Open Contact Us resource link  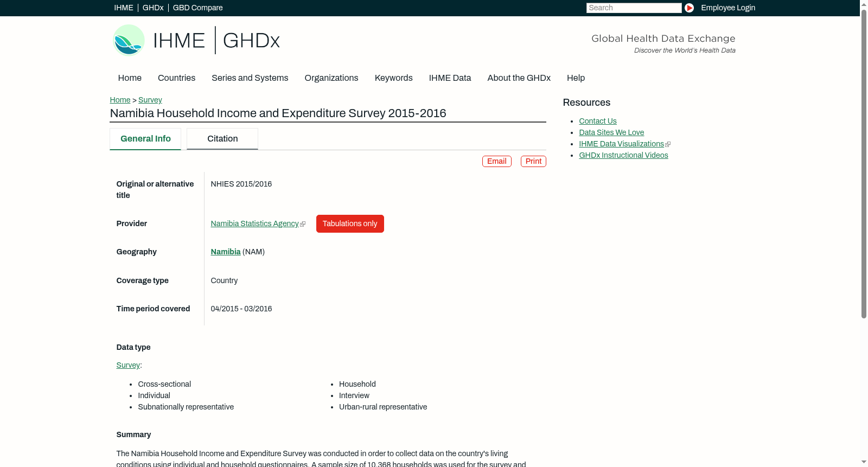click(x=597, y=121)
